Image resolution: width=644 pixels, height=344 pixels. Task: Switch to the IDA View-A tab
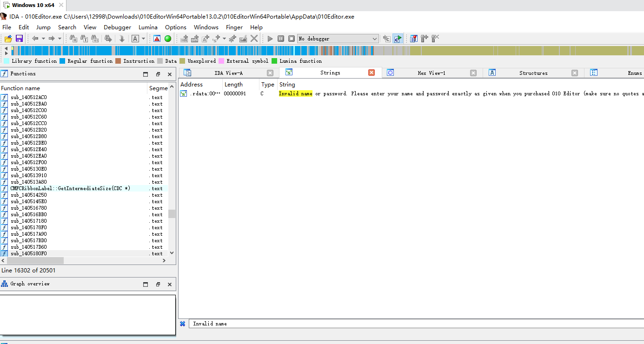[228, 73]
